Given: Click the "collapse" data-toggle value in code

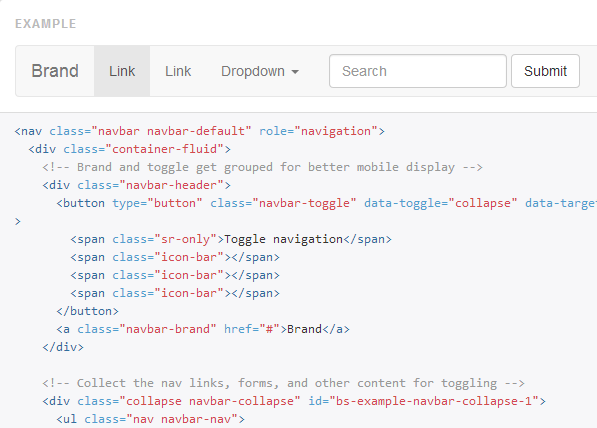Looking at the screenshot, I should [483, 203].
